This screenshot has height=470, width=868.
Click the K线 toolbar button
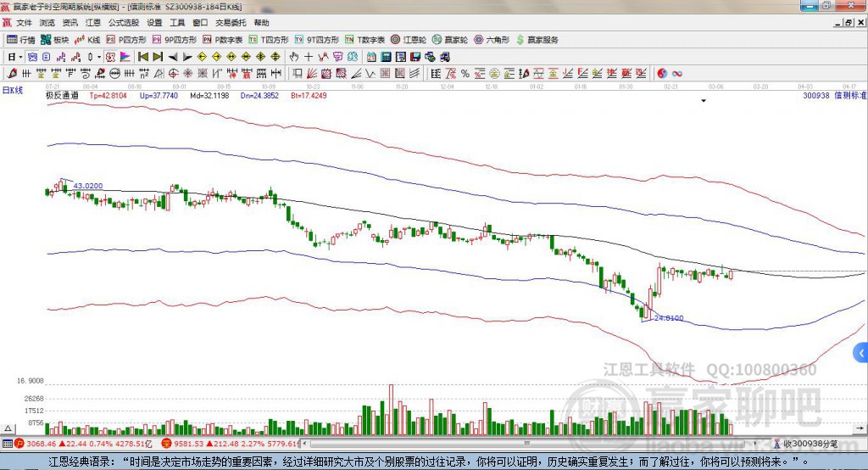87,40
